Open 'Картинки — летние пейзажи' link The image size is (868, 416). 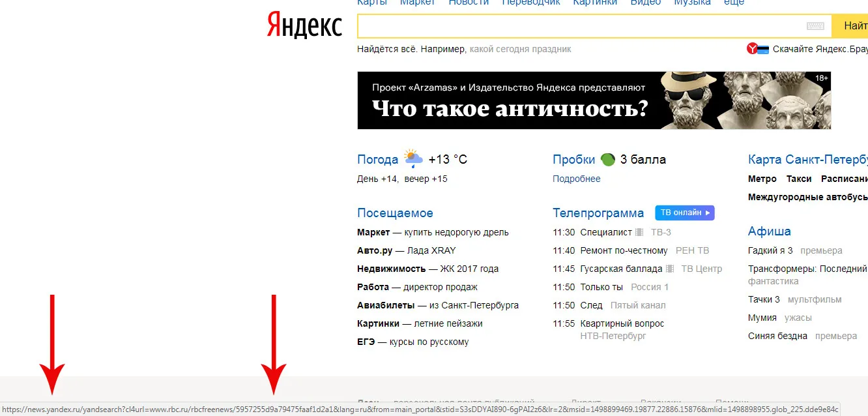coord(420,323)
